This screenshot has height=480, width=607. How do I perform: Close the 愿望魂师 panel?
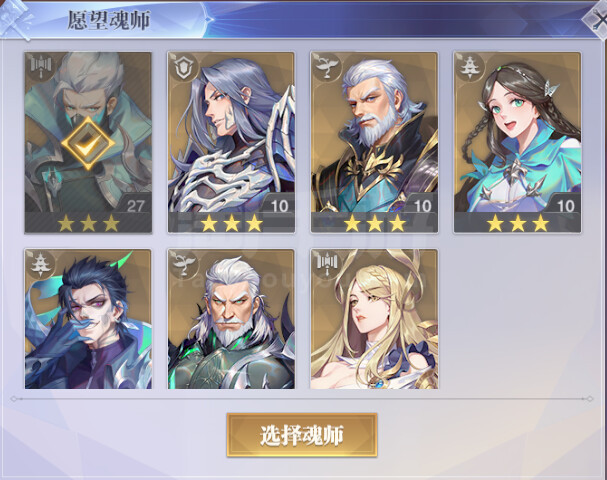tap(597, 20)
